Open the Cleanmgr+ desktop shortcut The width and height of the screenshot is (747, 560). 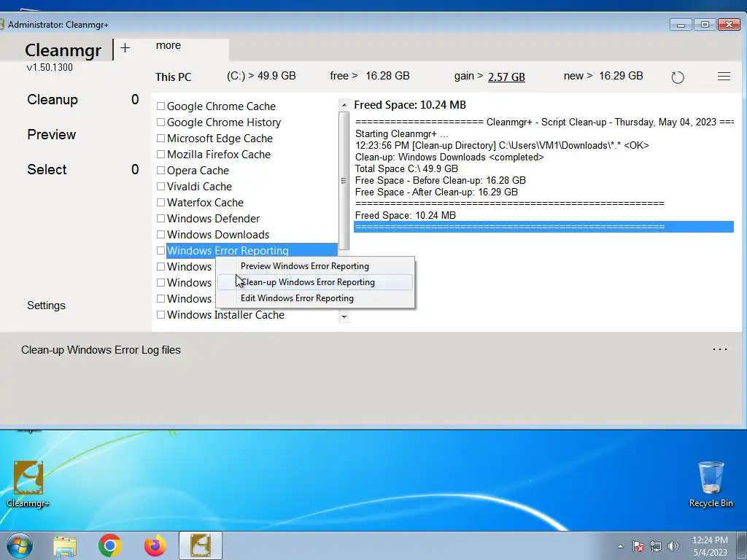[x=28, y=484]
